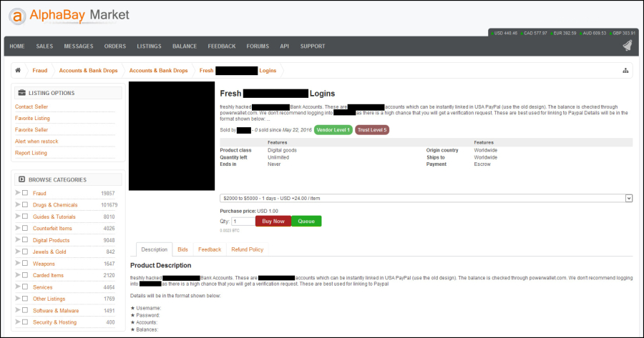This screenshot has height=338, width=644.
Task: Go to the home icon in breadcrumb
Action: coord(18,70)
